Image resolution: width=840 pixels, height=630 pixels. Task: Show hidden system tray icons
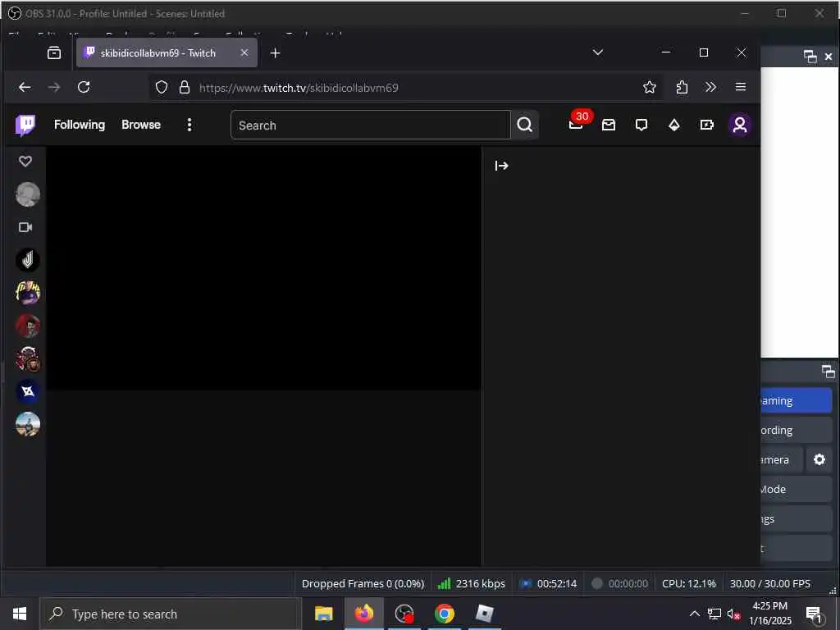click(694, 614)
